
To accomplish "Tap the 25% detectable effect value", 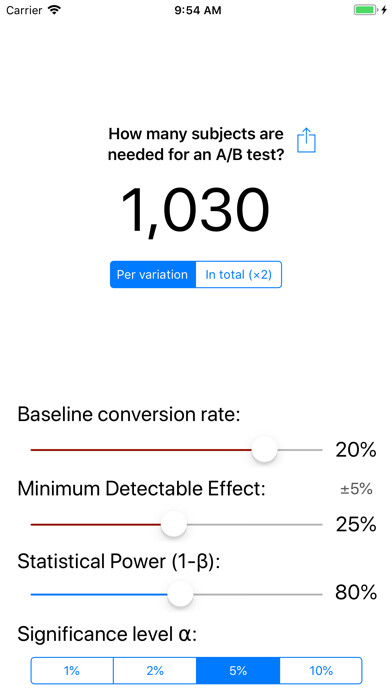I will coord(356,524).
